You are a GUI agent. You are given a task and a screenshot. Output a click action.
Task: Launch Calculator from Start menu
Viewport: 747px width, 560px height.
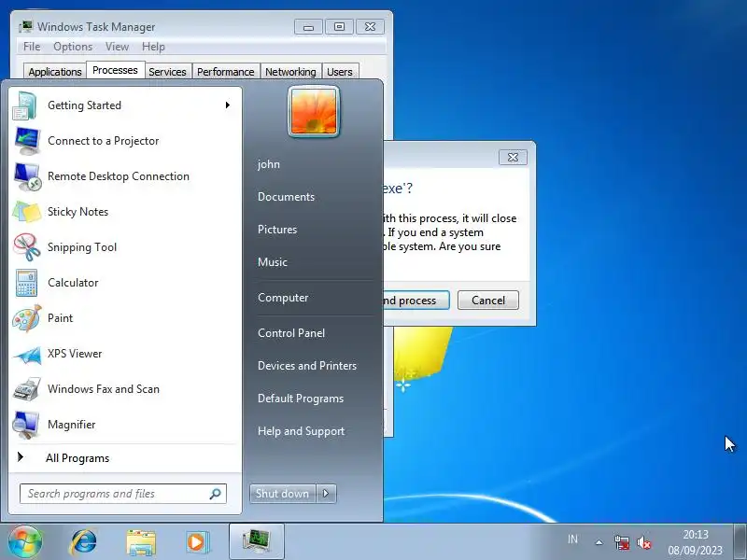124,283
